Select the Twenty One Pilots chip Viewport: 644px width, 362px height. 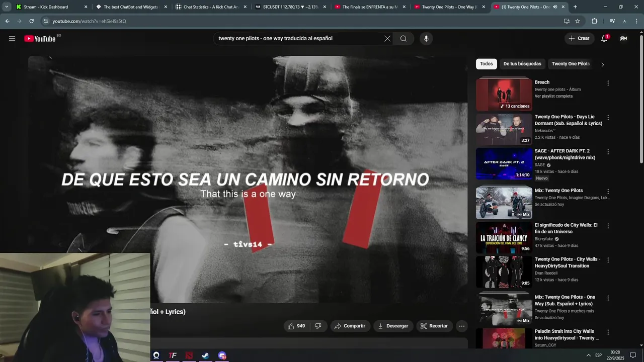point(571,64)
